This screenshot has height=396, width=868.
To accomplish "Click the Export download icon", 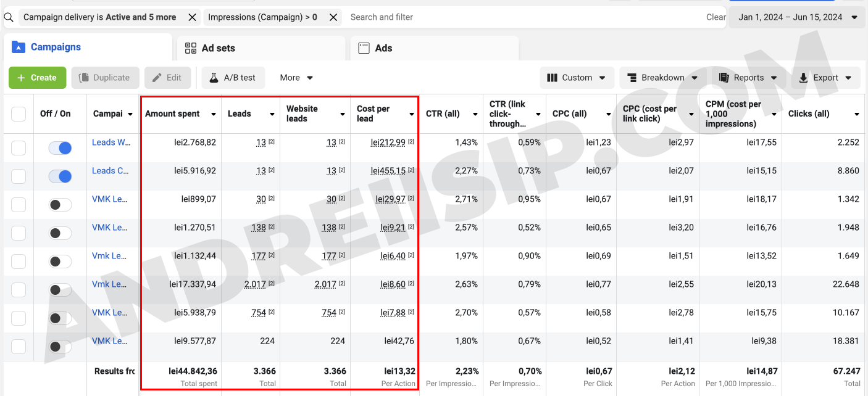I will [803, 78].
